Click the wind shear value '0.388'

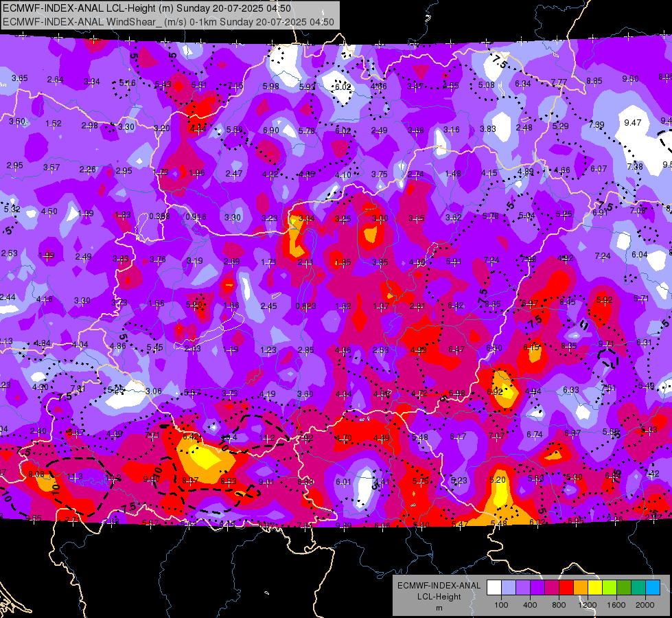coord(159,216)
